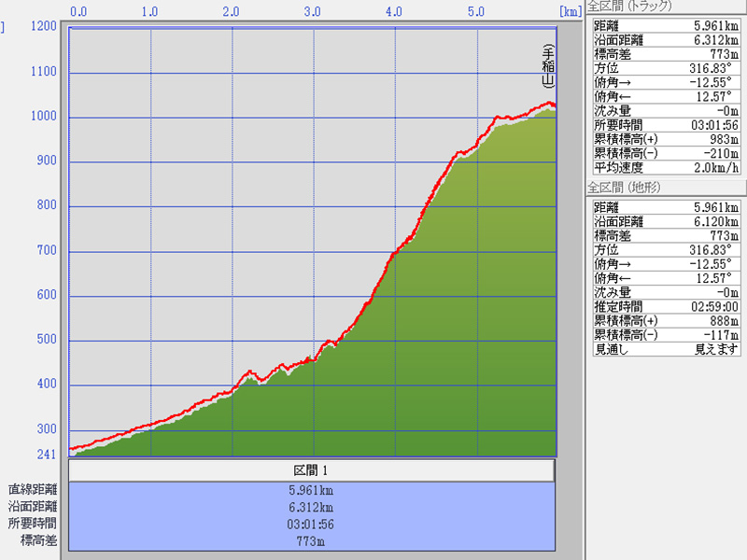The width and height of the screenshot is (747, 560).
Task: Click the [km] unit label on distance axis
Action: 571,12
